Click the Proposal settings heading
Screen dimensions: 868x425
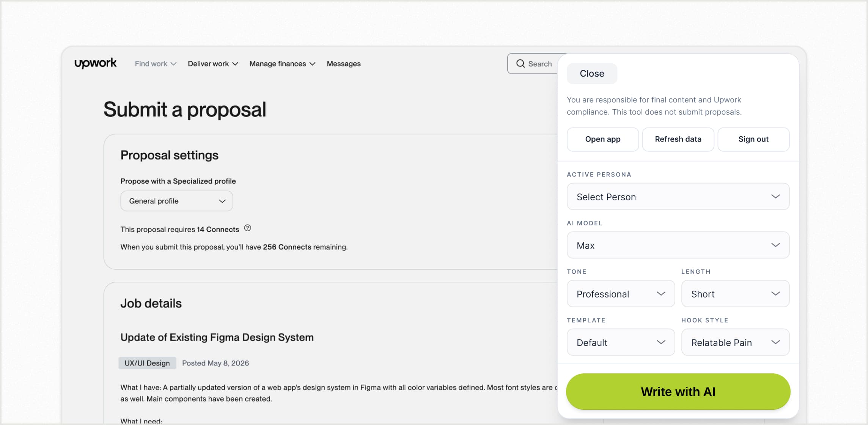[169, 155]
